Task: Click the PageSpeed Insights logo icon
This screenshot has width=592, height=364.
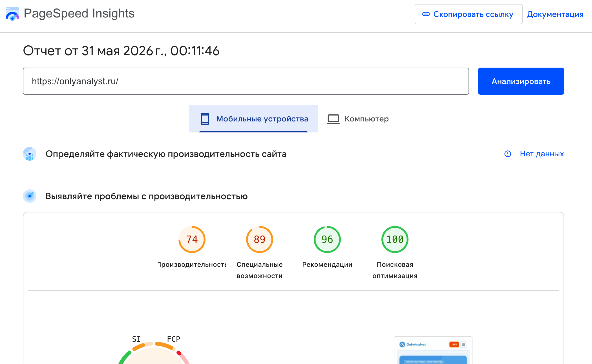Action: pos(12,14)
